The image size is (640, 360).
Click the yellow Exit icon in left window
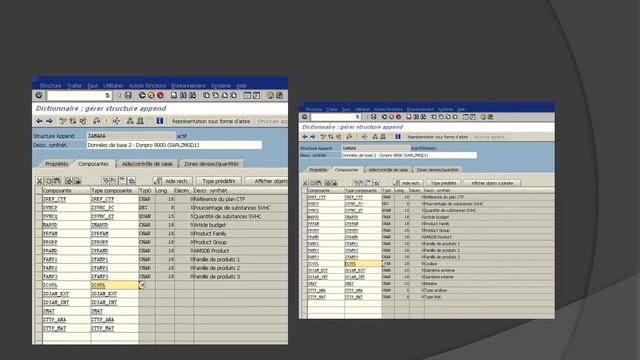pos(151,95)
